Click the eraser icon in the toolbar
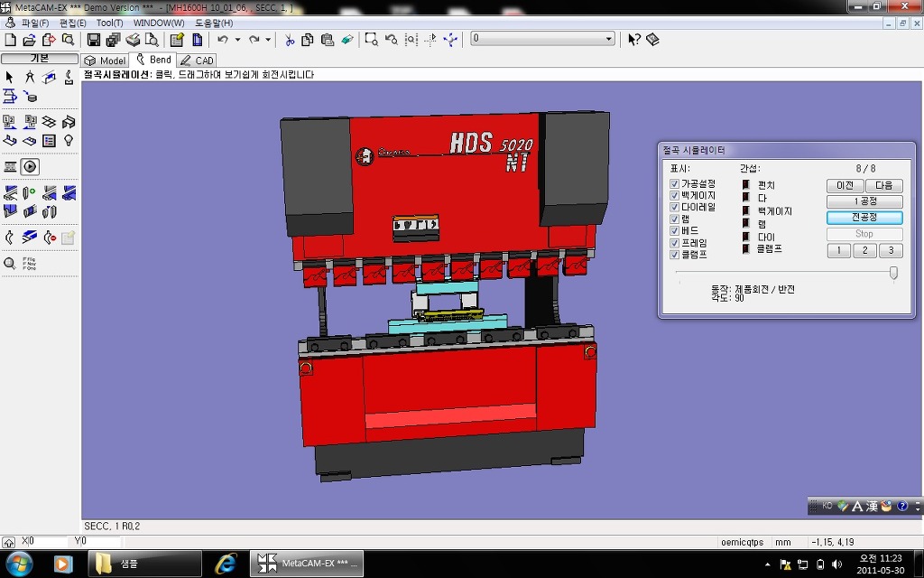 (347, 40)
